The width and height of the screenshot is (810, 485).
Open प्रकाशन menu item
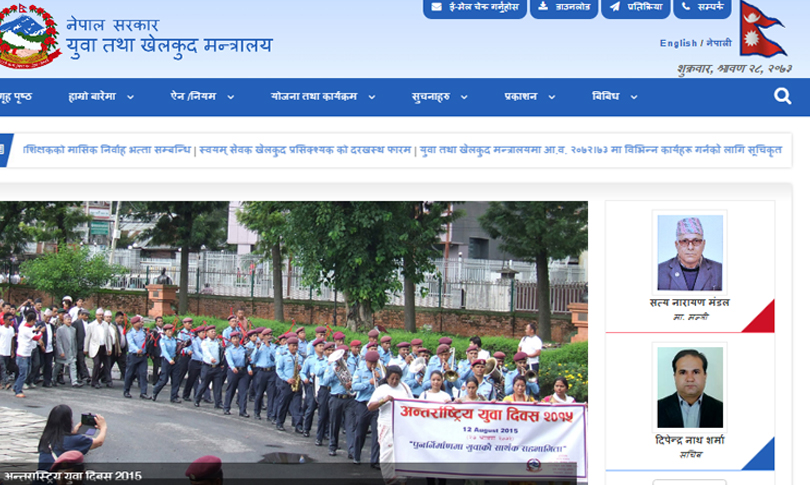click(521, 97)
